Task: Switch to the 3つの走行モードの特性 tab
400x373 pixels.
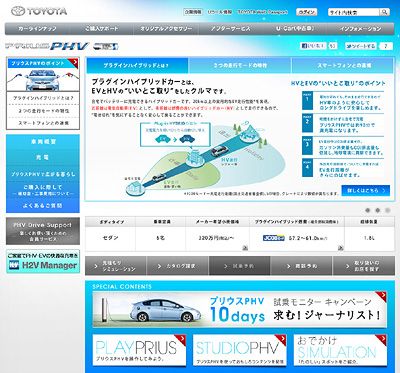Action: [x=240, y=65]
